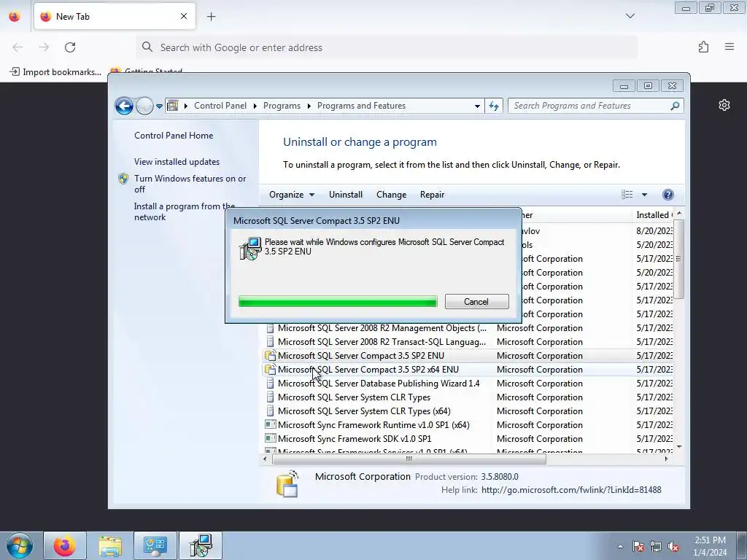The image size is (747, 560).
Task: Go back in the Control Panel window
Action: pos(124,106)
